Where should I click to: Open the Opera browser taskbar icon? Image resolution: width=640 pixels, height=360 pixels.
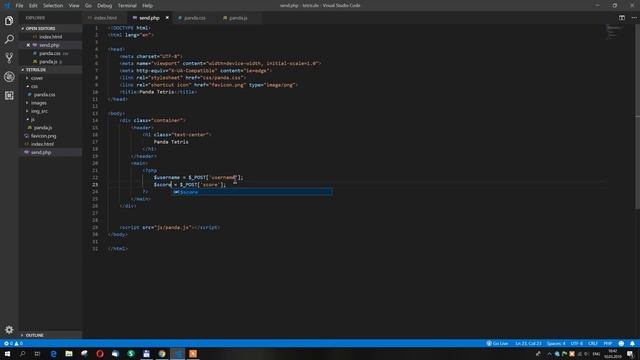(x=100, y=353)
